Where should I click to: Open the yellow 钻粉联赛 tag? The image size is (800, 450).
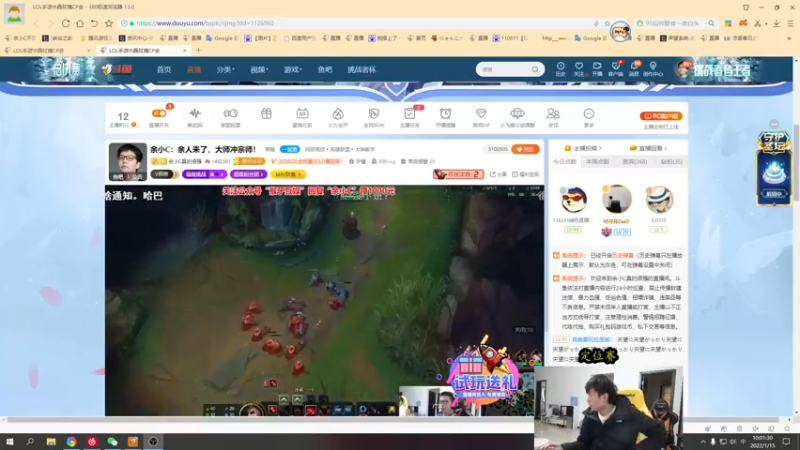(x=288, y=174)
